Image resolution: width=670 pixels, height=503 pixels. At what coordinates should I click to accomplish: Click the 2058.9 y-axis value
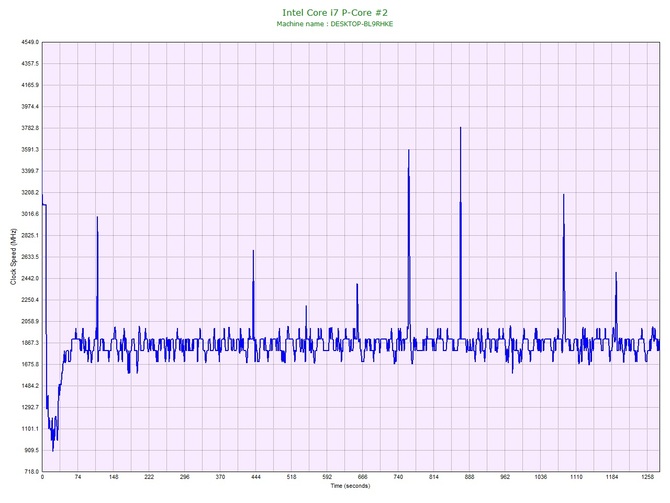coord(30,321)
